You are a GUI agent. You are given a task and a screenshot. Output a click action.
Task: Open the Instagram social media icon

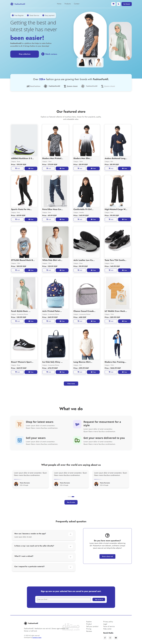pyautogui.click(x=110, y=638)
